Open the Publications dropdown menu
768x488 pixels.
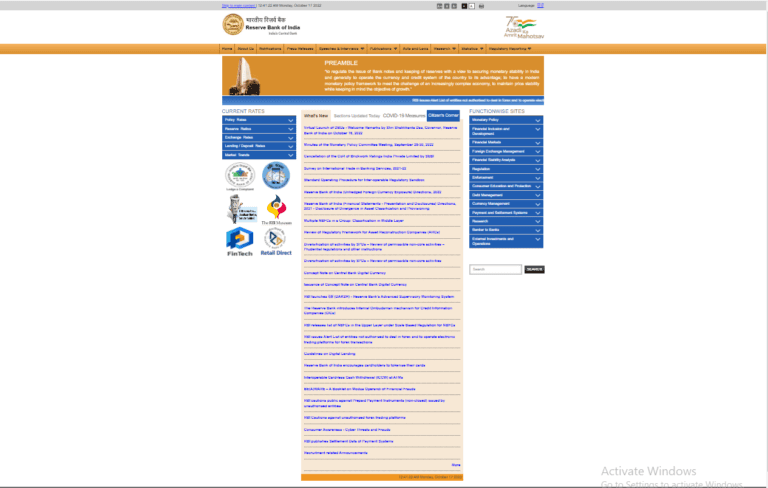(x=383, y=48)
